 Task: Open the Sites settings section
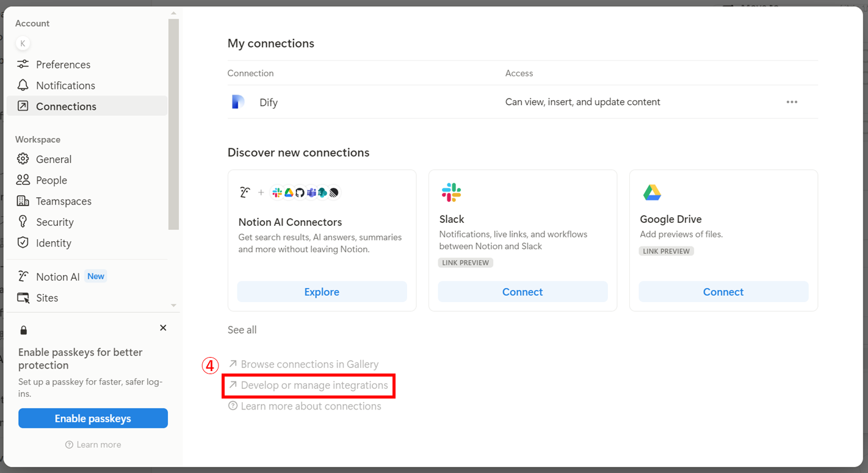coord(47,298)
